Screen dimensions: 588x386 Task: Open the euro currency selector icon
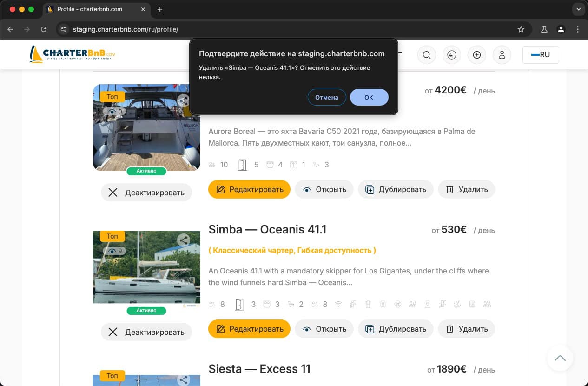click(451, 55)
